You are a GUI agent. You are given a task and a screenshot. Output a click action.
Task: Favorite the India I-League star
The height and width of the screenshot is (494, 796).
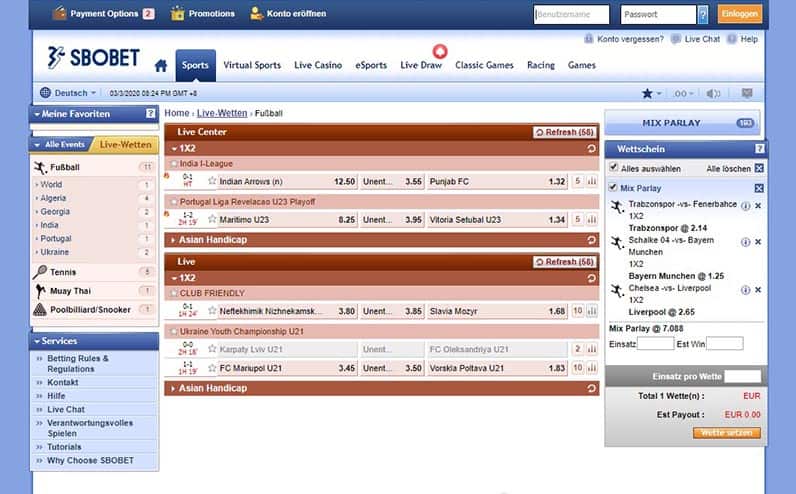point(174,163)
